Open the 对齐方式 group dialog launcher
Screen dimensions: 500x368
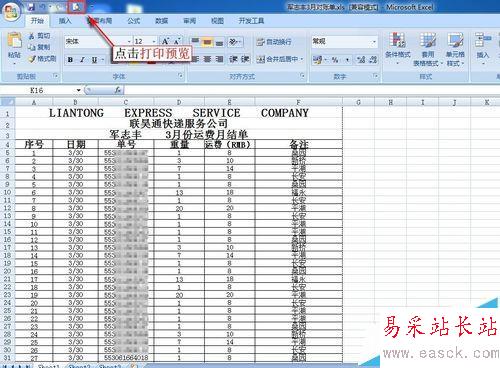(x=302, y=76)
